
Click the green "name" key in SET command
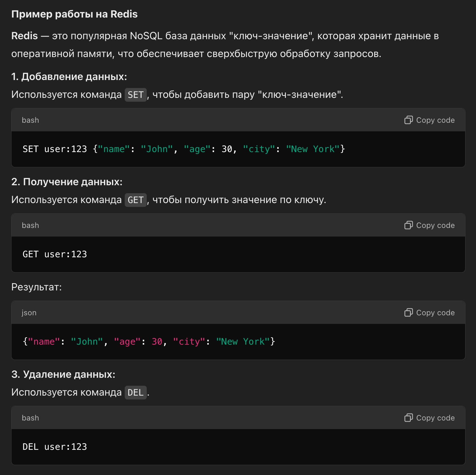click(114, 149)
